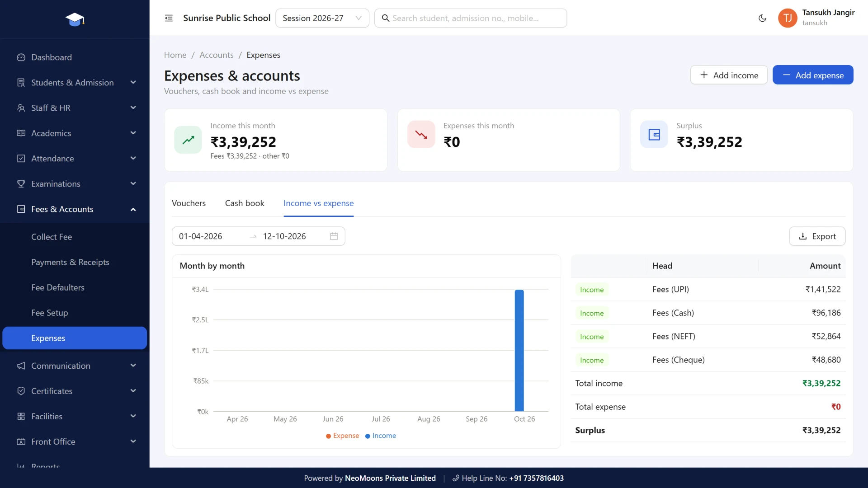Click the Facilities grid icon
Image resolution: width=868 pixels, height=488 pixels.
point(21,416)
